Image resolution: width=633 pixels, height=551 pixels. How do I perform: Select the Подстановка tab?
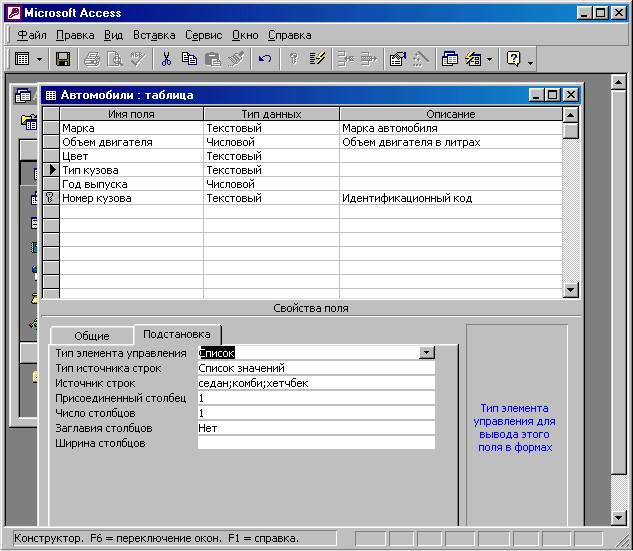click(177, 335)
